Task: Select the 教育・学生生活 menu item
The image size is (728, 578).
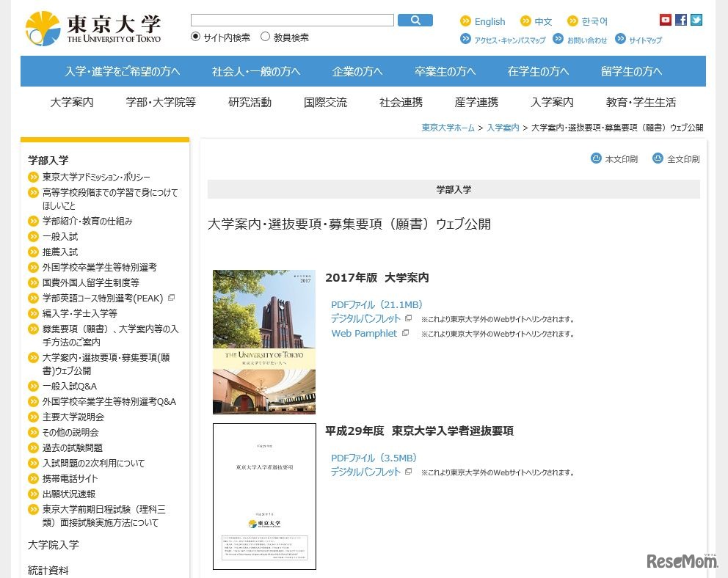Action: click(x=641, y=103)
